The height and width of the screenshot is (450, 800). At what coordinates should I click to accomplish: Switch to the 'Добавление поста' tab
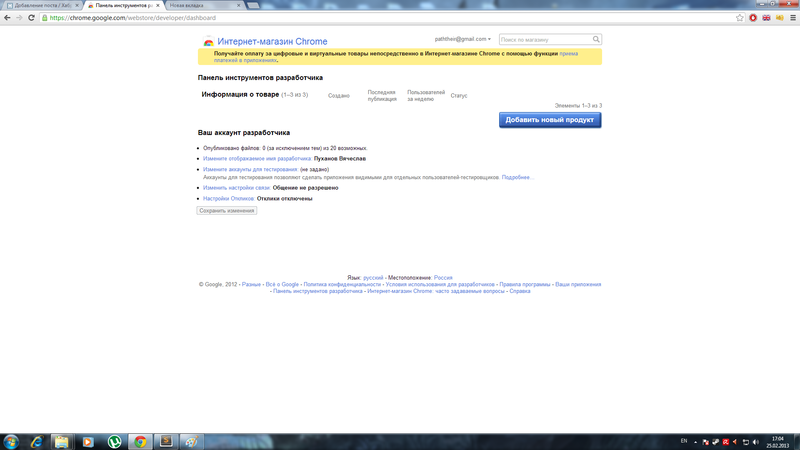pyautogui.click(x=41, y=5)
